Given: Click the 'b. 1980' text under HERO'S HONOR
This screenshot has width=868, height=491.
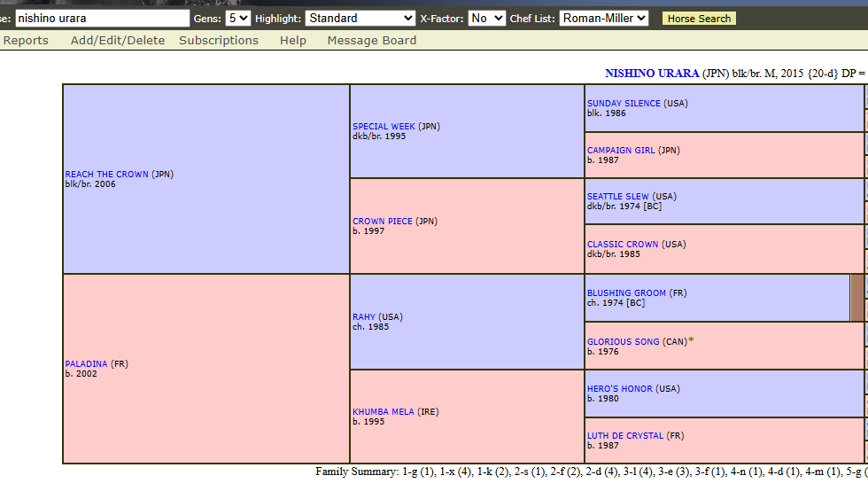Looking at the screenshot, I should tap(603, 399).
